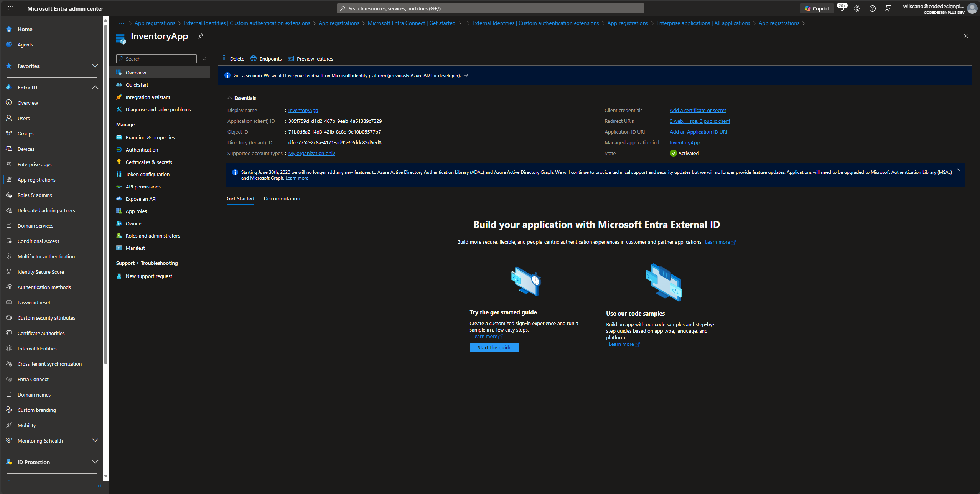Click the help question mark icon

click(872, 8)
